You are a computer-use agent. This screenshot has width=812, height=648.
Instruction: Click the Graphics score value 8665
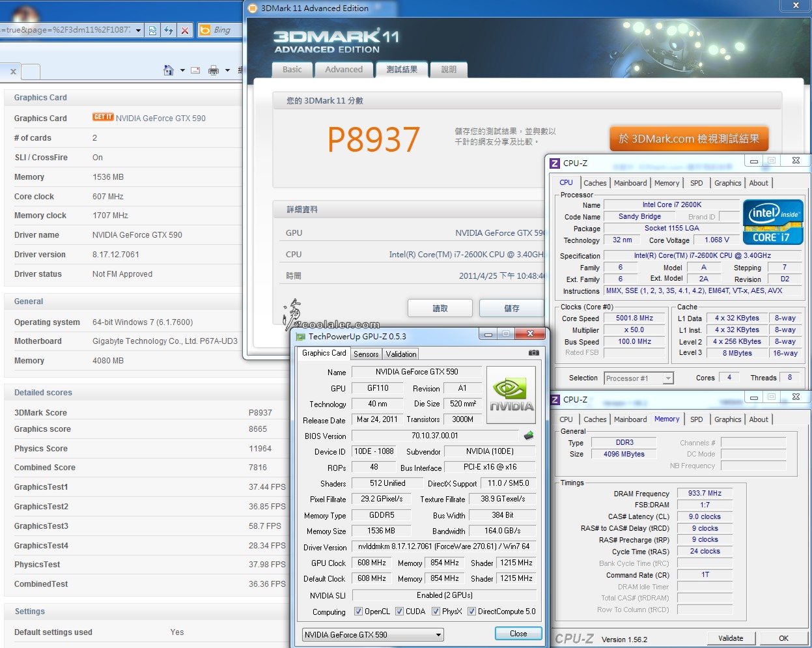click(258, 429)
